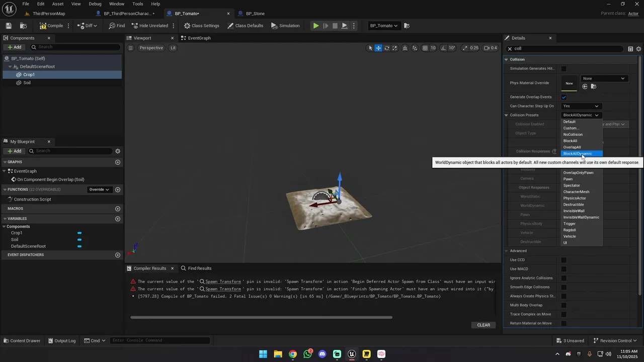Open the BP_Tomato debug object dropdown

pyautogui.click(x=384, y=26)
